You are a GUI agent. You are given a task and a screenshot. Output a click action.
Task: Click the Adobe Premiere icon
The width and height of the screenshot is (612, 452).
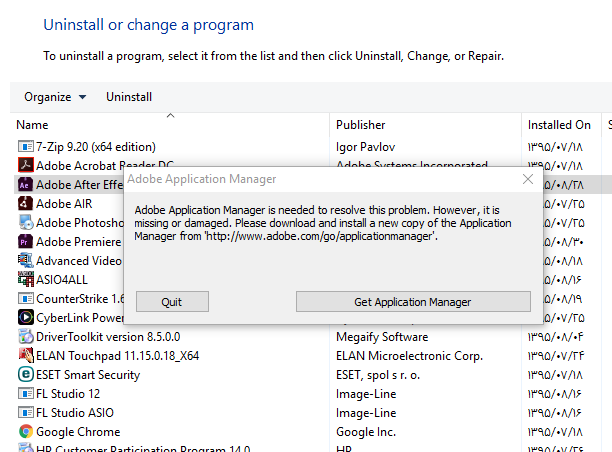point(26,241)
